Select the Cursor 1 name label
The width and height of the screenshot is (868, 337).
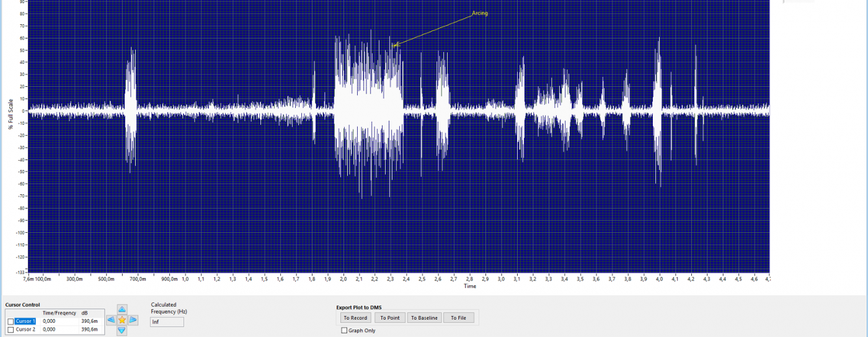pyautogui.click(x=25, y=321)
